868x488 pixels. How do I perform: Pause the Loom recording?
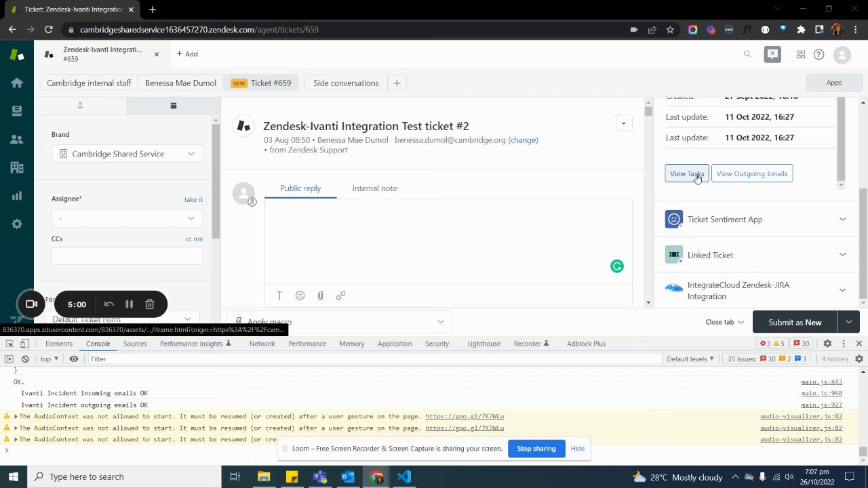click(x=129, y=304)
